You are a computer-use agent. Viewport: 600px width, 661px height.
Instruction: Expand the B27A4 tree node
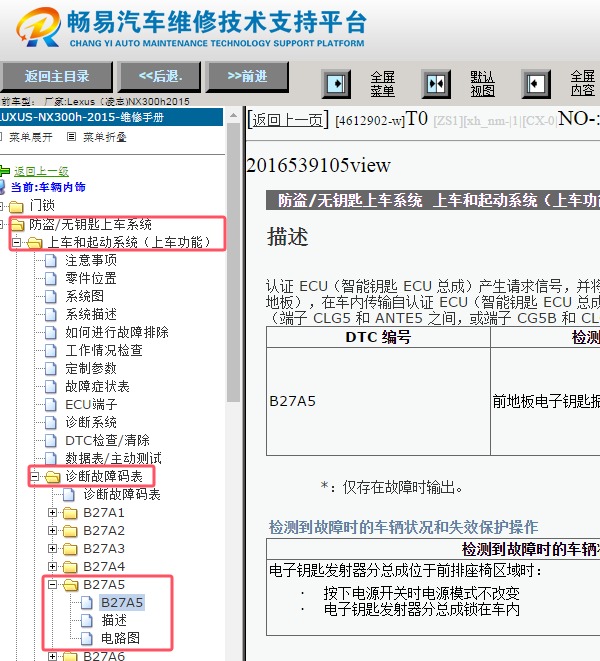[x=52, y=567]
